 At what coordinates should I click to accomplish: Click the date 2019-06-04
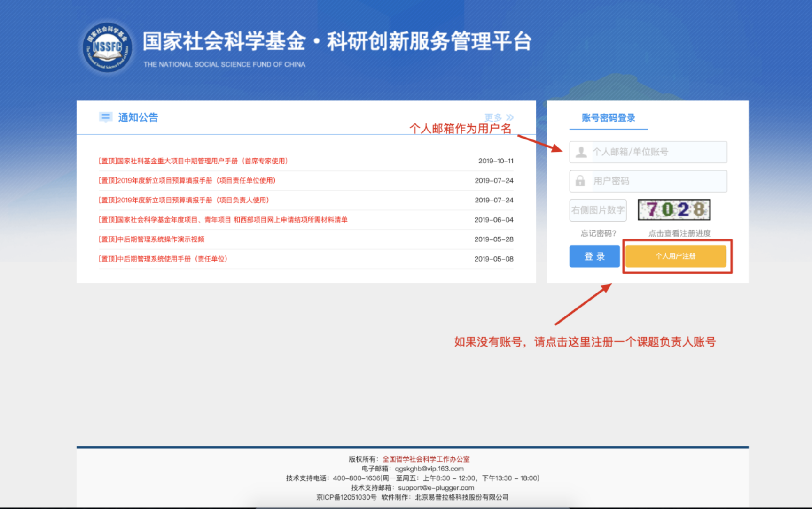[494, 220]
